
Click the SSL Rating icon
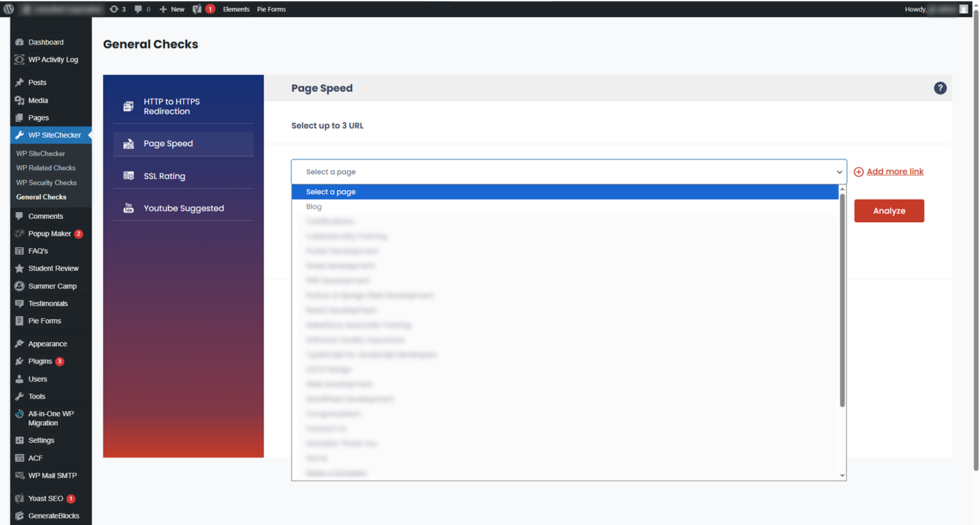(x=129, y=176)
